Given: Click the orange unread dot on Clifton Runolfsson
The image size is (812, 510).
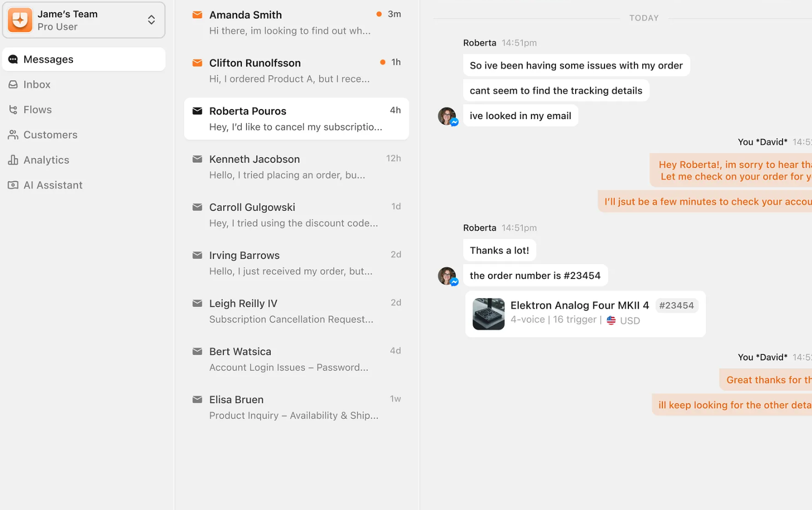Looking at the screenshot, I should point(382,62).
